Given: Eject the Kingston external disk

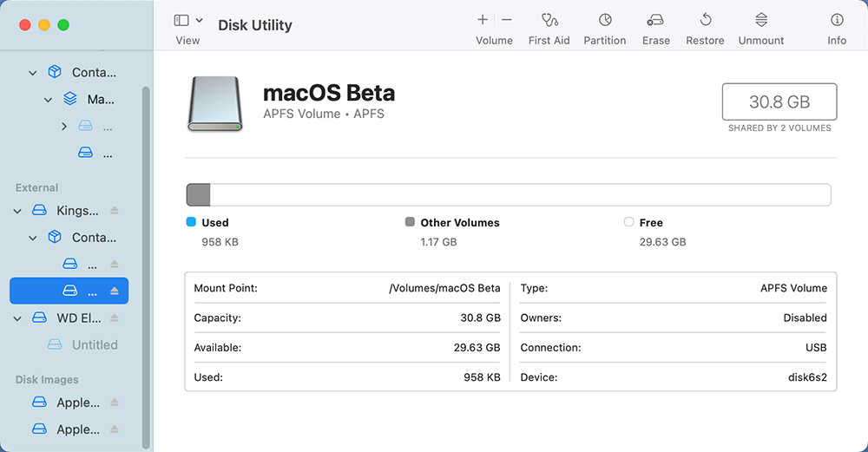Looking at the screenshot, I should coord(115,211).
